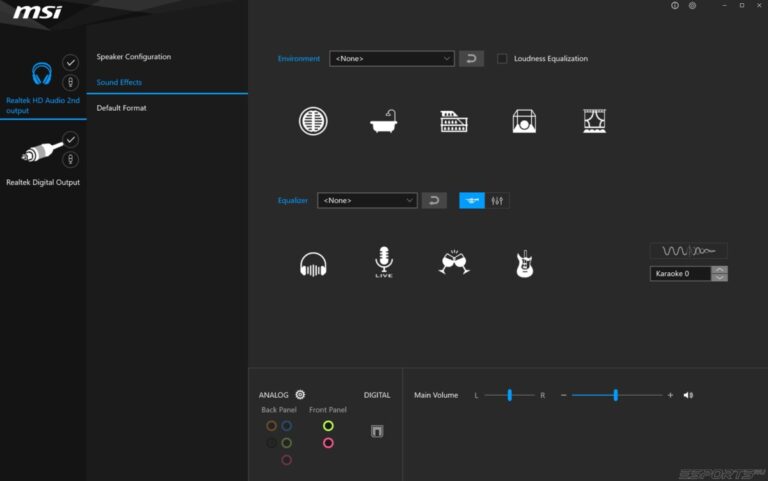Select the auditorium stage environment icon
Image resolution: width=768 pixels, height=481 pixels.
click(x=595, y=122)
